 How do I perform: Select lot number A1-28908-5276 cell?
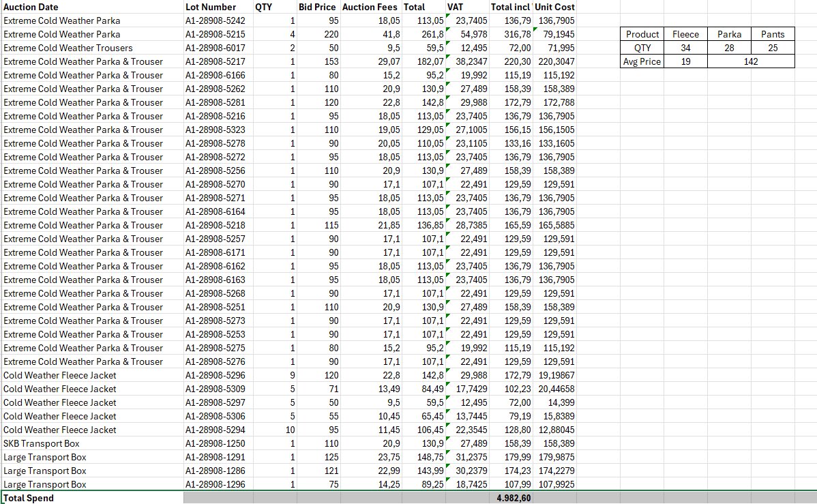tap(218, 361)
